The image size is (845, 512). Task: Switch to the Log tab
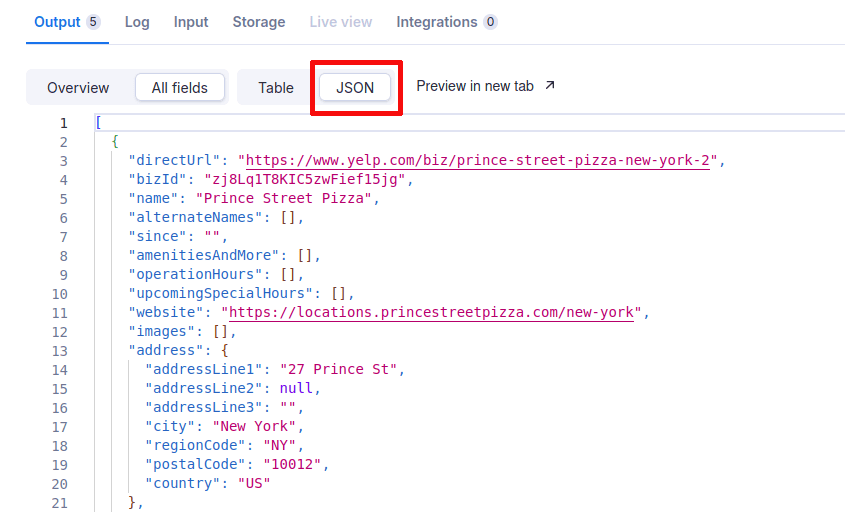137,22
